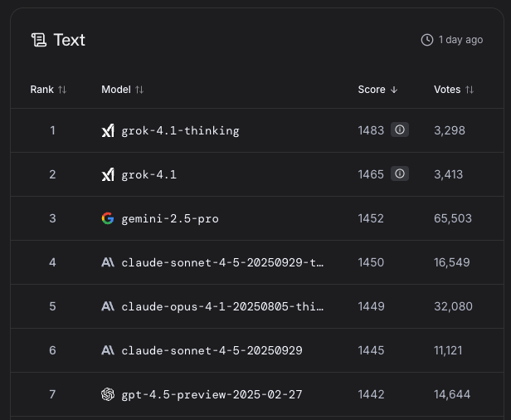Click the Anthropic logo in the rank 6 row
511x420 pixels.
coord(108,350)
